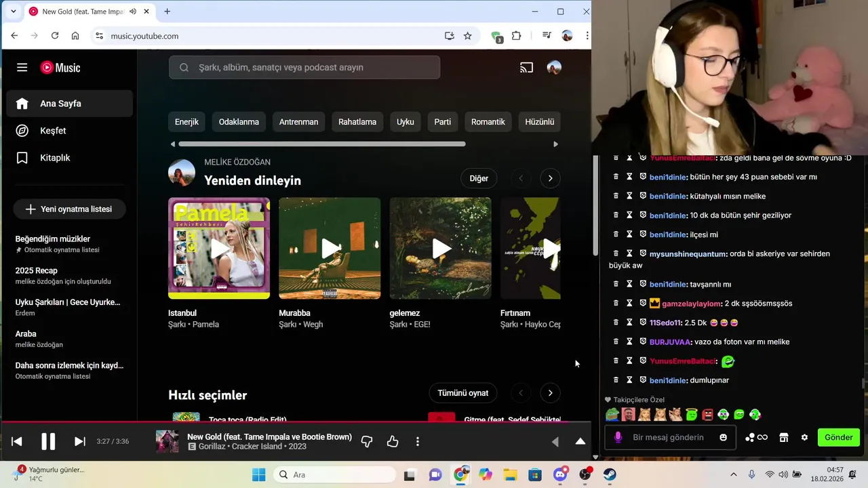Open Beğendiğim müzikler playlist
Screen dimensions: 868x488
pos(70,244)
